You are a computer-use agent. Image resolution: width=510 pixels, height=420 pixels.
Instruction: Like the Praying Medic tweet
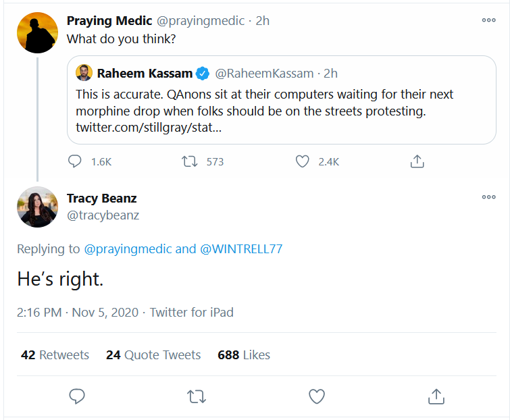coord(303,161)
